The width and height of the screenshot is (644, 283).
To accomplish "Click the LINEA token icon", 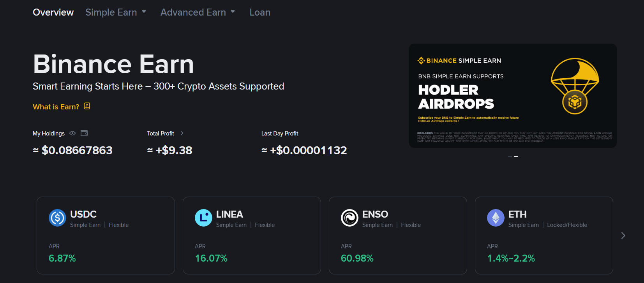I will [203, 218].
